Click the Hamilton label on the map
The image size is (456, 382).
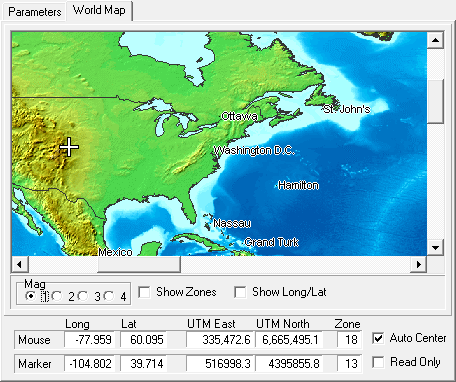coord(298,185)
